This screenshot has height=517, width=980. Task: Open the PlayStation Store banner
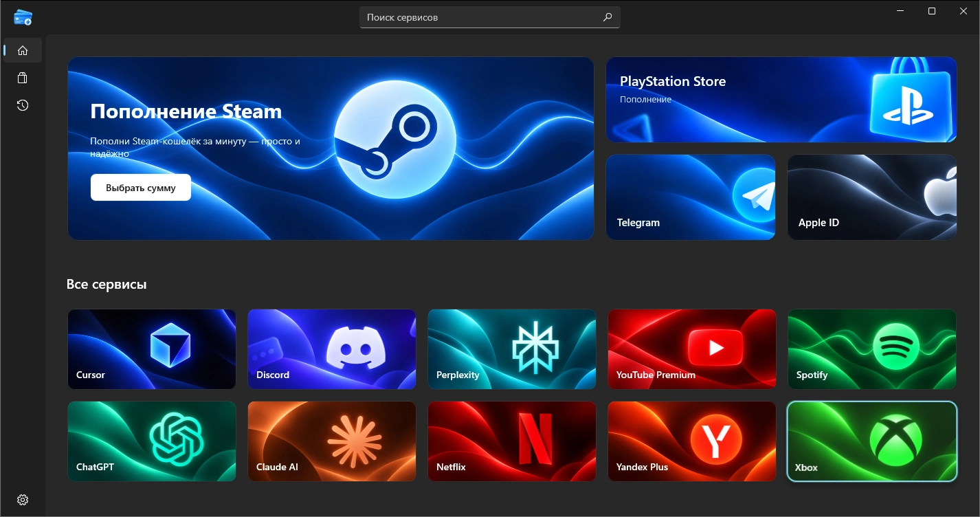[781, 100]
